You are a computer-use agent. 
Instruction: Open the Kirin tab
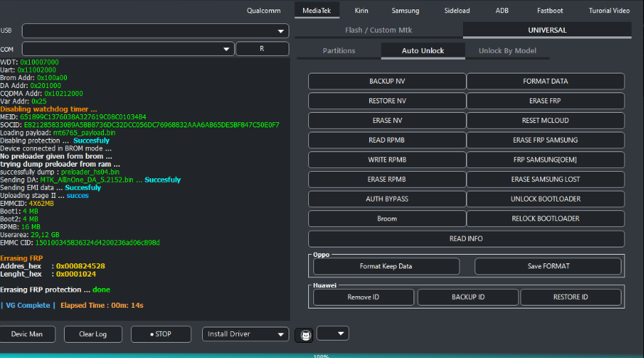[x=361, y=11]
